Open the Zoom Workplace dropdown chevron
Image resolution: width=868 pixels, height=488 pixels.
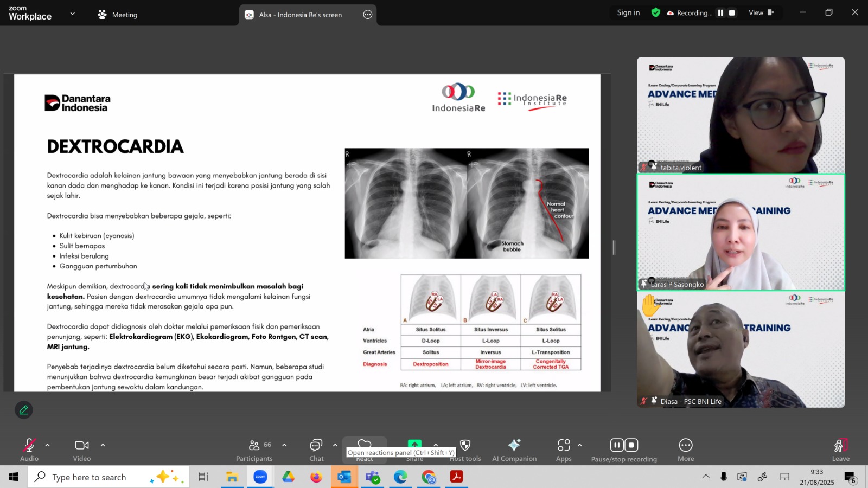[x=73, y=14]
